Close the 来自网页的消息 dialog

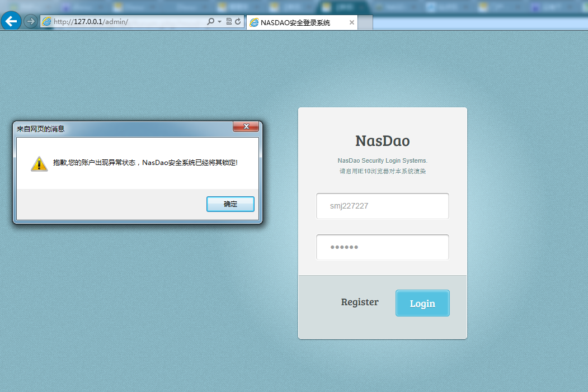[246, 126]
